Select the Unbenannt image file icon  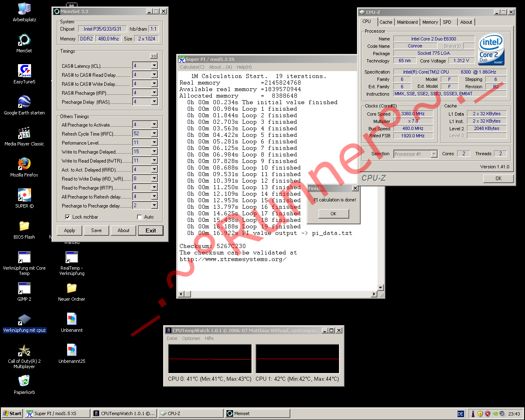pos(72,323)
